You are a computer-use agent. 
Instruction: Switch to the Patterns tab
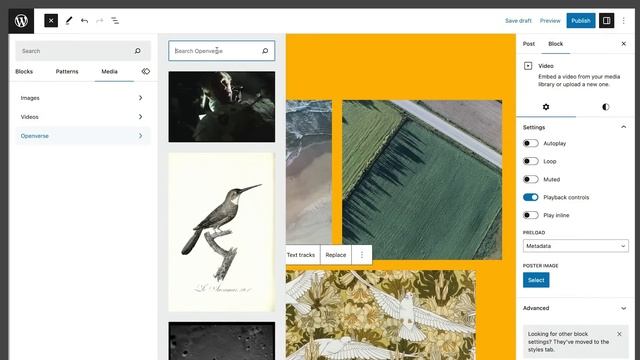tap(67, 71)
